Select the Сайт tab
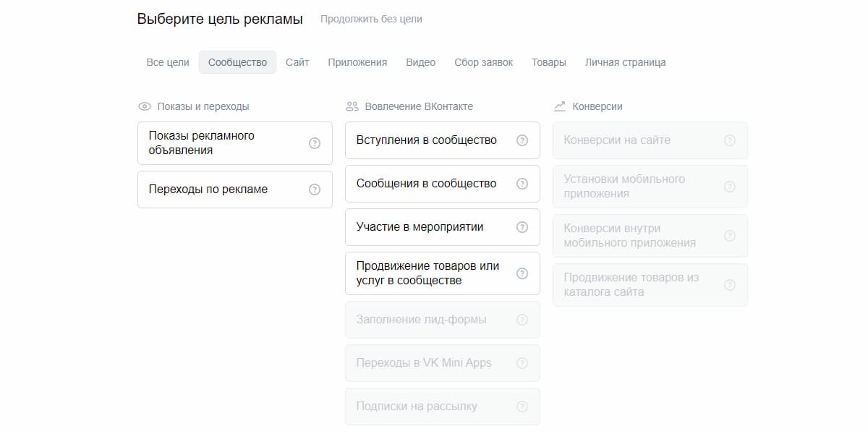Screen dimensions: 868x434 click(x=297, y=62)
